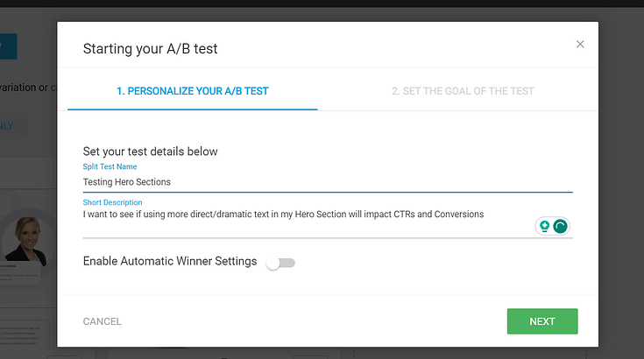Click the Set your test details below heading
This screenshot has width=644, height=359.
tap(150, 151)
